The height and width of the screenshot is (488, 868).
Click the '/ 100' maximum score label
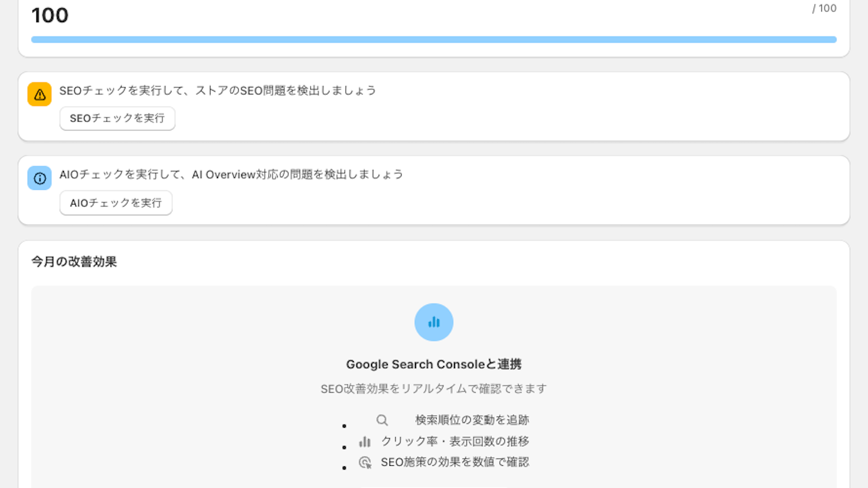pyautogui.click(x=824, y=9)
